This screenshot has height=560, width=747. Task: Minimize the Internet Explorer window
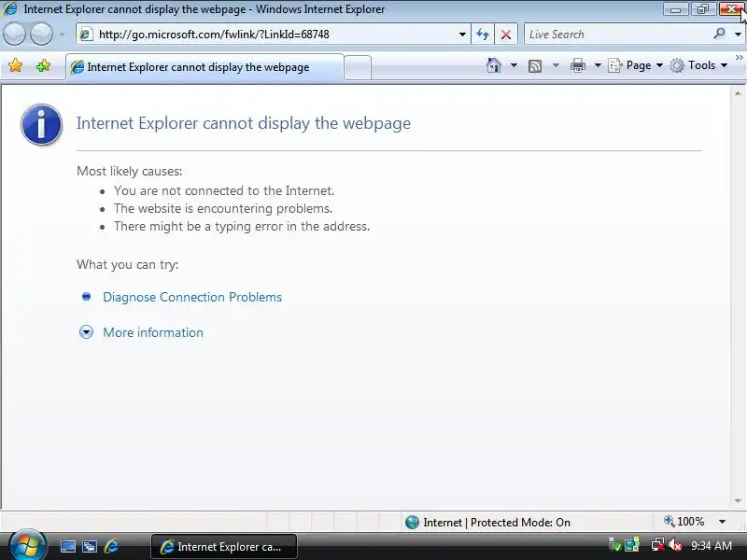(x=675, y=9)
